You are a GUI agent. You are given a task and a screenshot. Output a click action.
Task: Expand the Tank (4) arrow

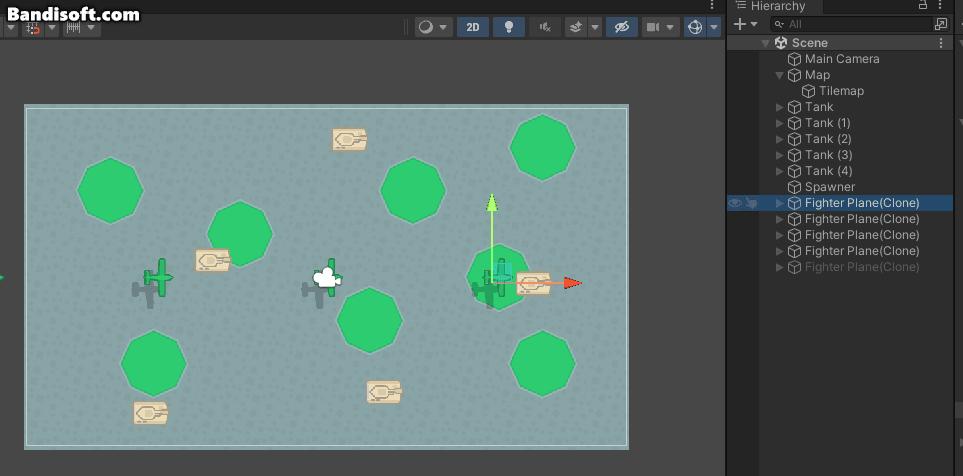click(780, 171)
